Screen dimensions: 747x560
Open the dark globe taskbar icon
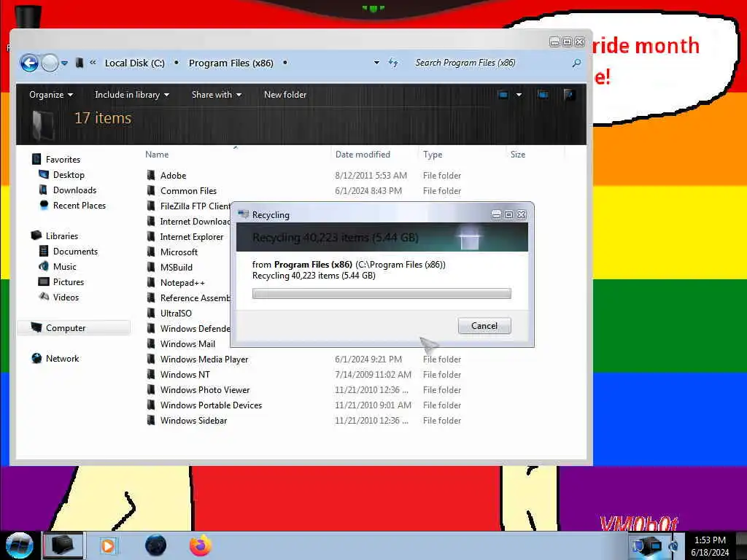[x=155, y=545]
